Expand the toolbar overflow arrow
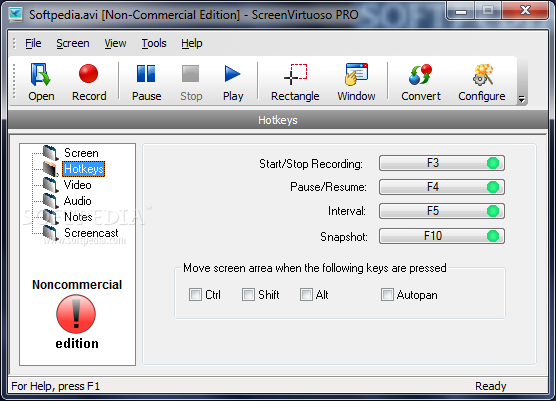Viewport: 556px width, 401px height. coord(521,99)
